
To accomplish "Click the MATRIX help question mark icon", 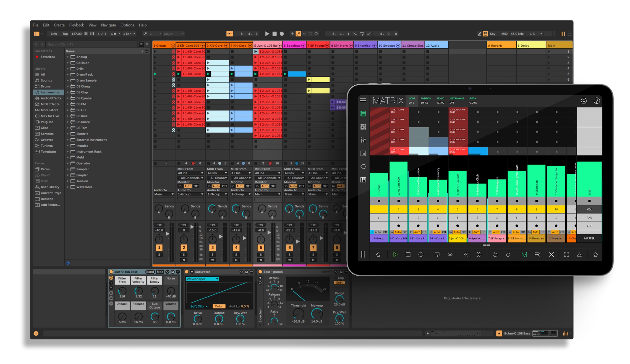I will pos(597,101).
